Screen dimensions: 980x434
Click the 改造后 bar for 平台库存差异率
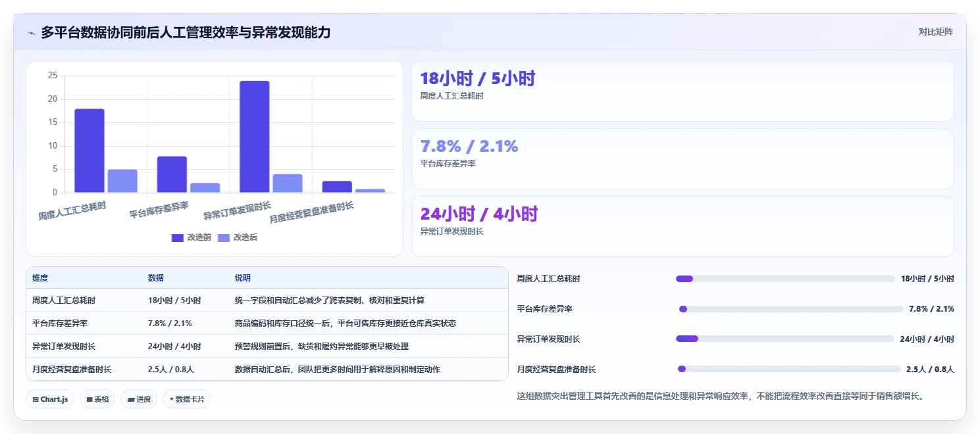(205, 187)
